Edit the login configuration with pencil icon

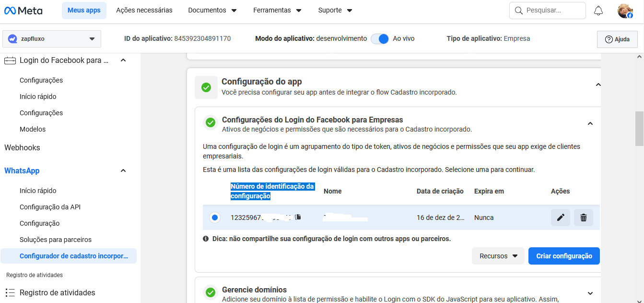tap(560, 218)
